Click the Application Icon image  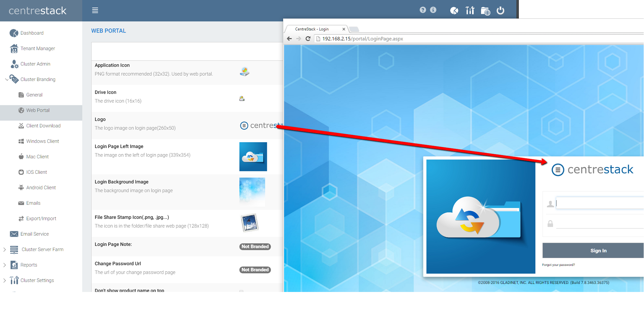coord(245,71)
